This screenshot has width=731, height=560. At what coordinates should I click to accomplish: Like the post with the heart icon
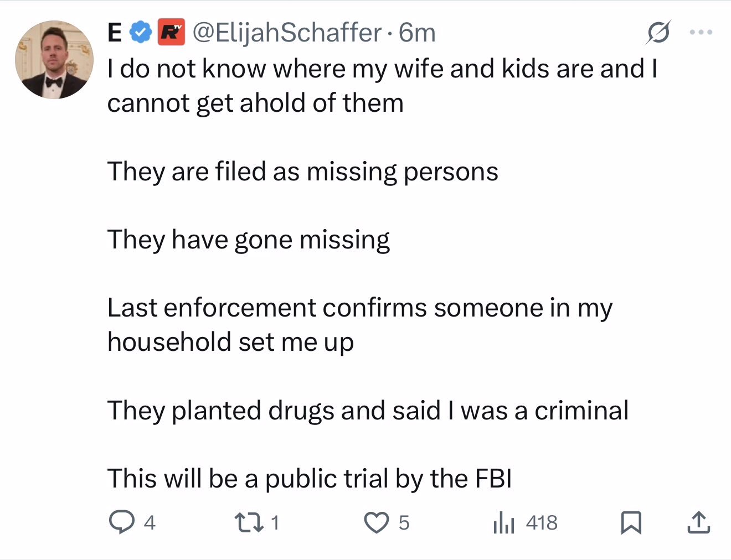click(x=377, y=522)
